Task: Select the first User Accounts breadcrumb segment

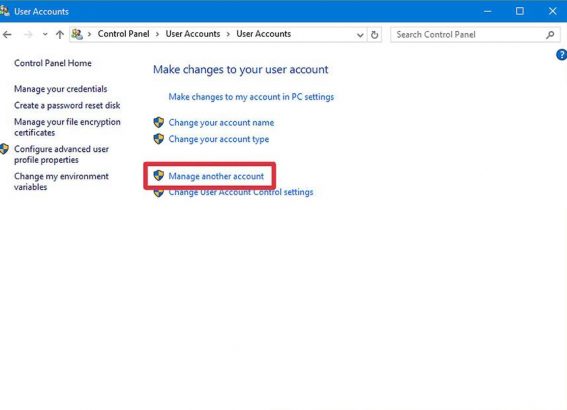Action: click(x=193, y=34)
